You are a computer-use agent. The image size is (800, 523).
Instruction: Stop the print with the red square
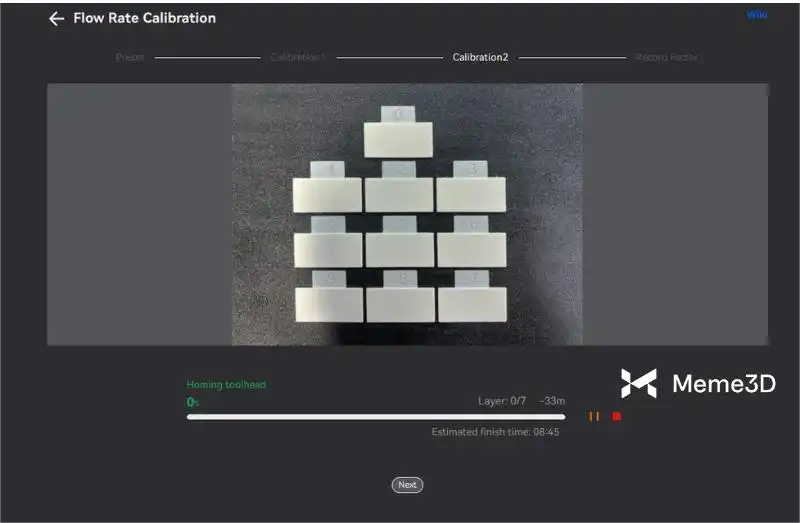click(x=617, y=416)
